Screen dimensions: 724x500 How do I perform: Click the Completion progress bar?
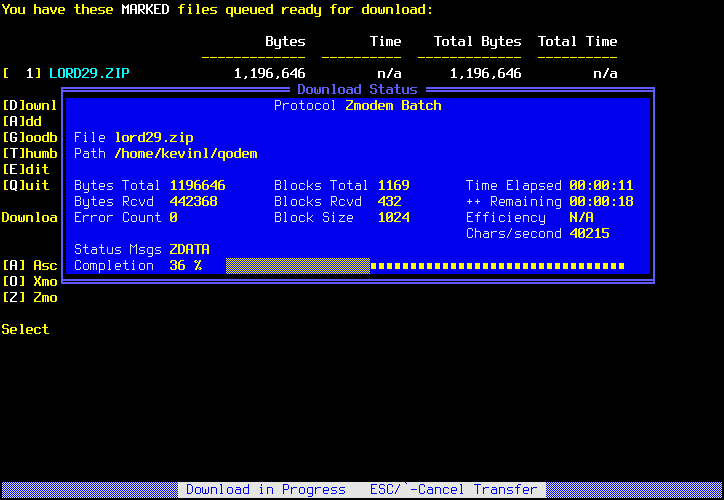425,266
